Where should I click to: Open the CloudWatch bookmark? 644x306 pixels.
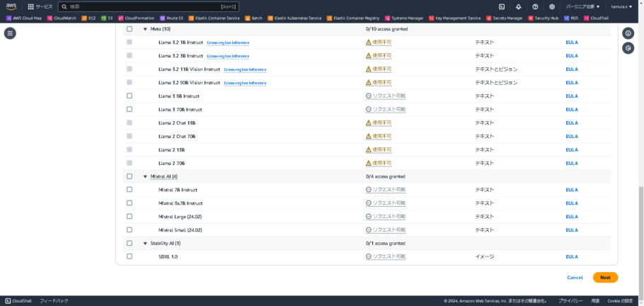click(x=62, y=18)
